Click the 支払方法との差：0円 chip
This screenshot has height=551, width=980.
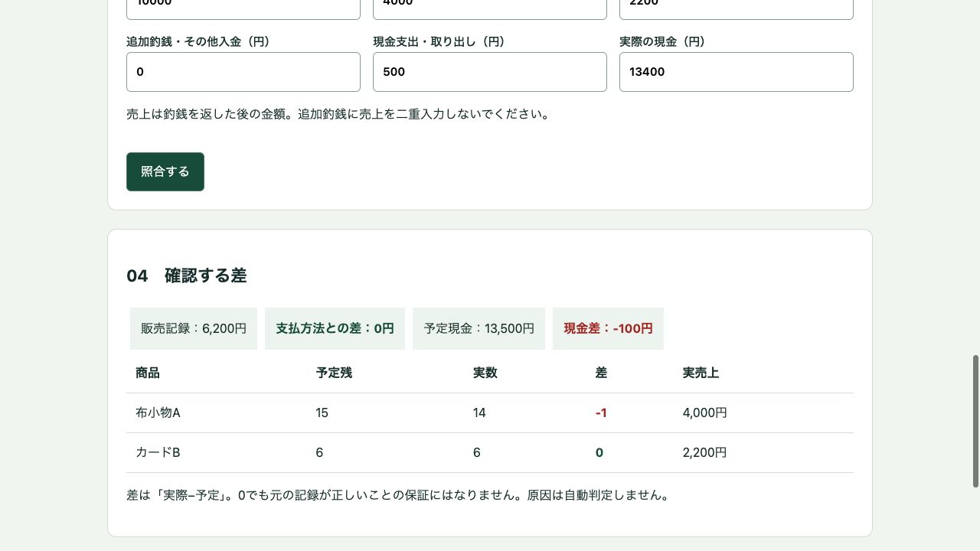point(335,328)
